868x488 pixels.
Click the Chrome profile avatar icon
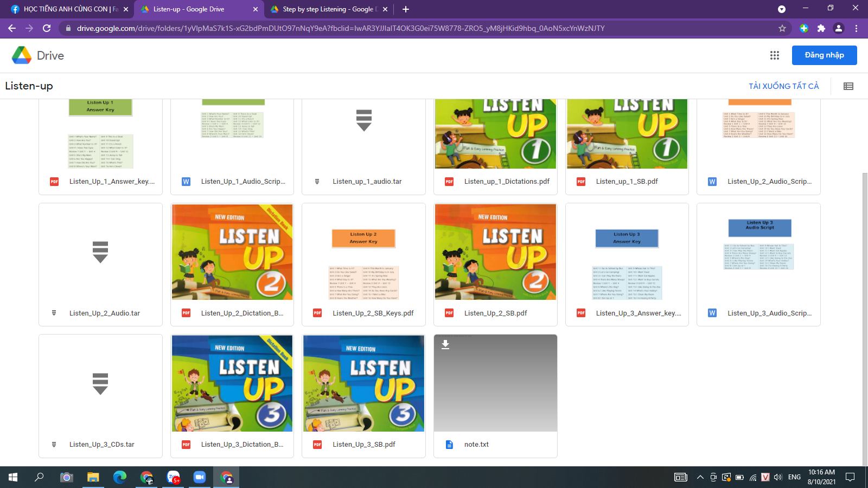(838, 28)
